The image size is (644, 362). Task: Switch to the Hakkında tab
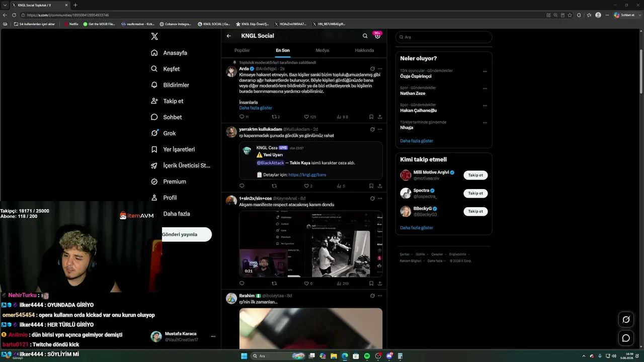click(364, 50)
